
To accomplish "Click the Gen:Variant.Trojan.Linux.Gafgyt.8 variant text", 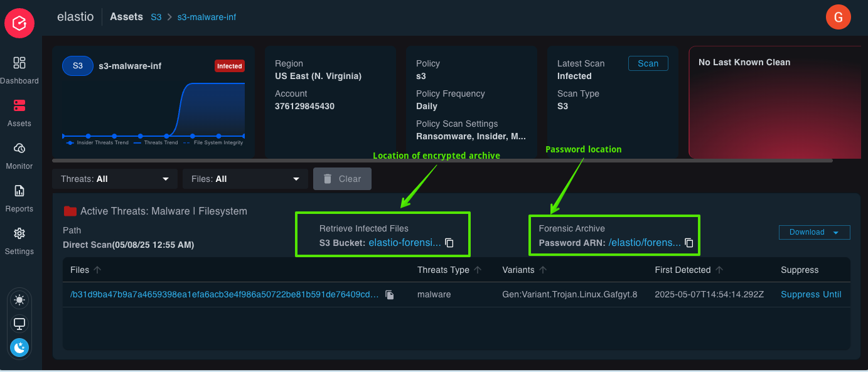I will coord(570,295).
